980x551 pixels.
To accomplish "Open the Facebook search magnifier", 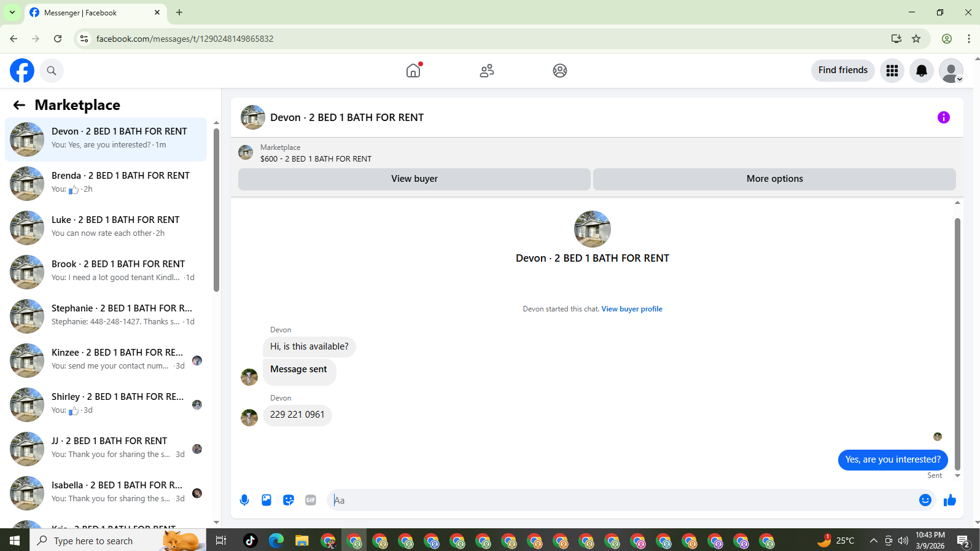I will click(x=52, y=71).
